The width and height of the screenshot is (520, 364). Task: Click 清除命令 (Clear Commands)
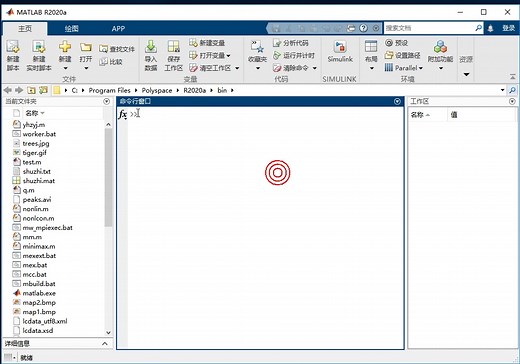click(x=290, y=68)
